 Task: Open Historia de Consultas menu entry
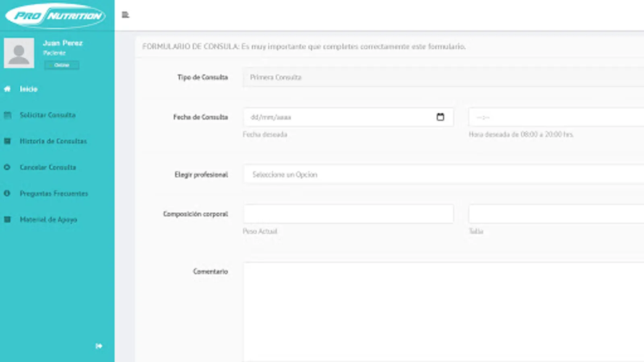(53, 141)
